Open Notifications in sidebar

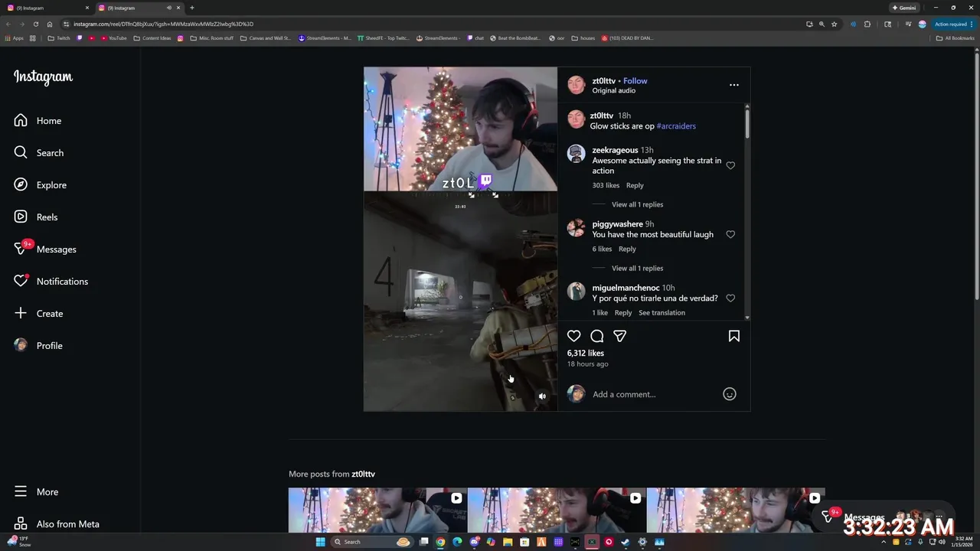(x=51, y=282)
